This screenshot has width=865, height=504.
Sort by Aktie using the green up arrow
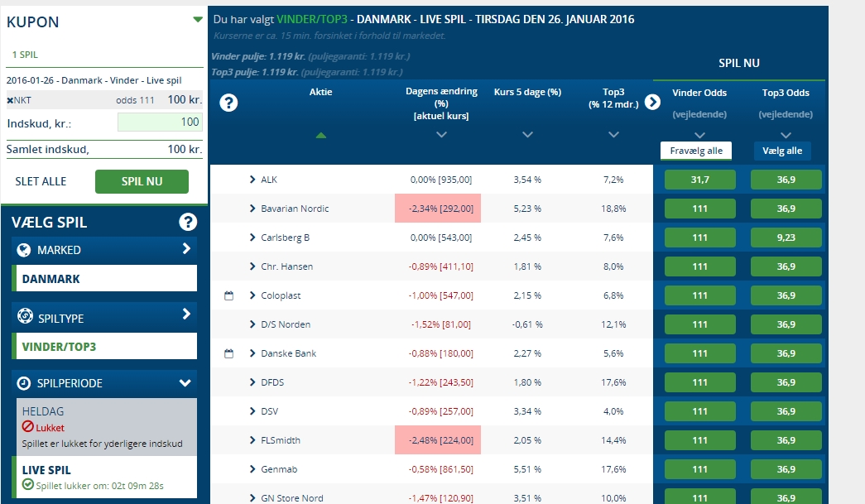pyautogui.click(x=321, y=135)
